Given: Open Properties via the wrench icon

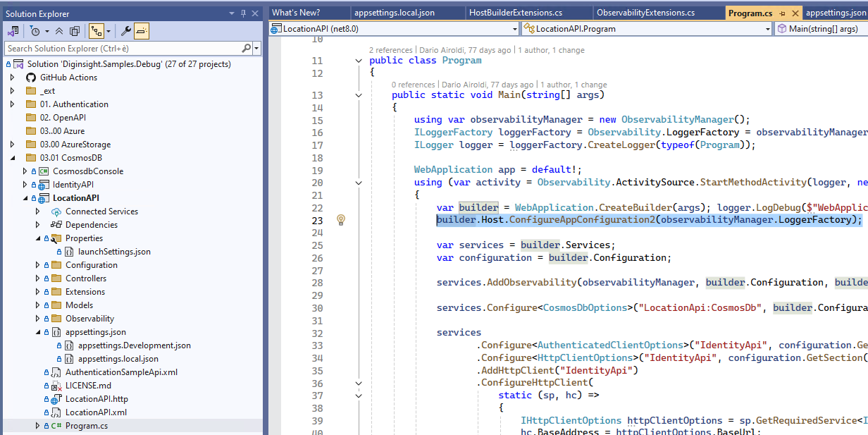Looking at the screenshot, I should coord(125,31).
